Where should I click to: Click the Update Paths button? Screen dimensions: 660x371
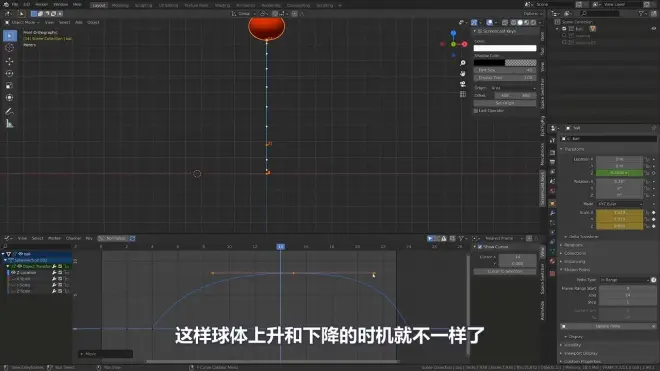(608, 326)
